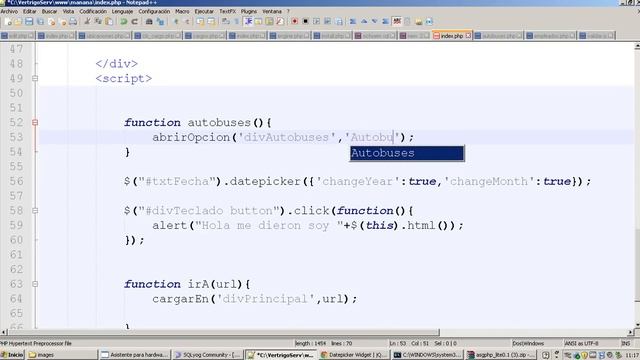Image resolution: width=640 pixels, height=360 pixels.
Task: Switch to Datepicker Widget browser in the taskbar
Action: 354,355
